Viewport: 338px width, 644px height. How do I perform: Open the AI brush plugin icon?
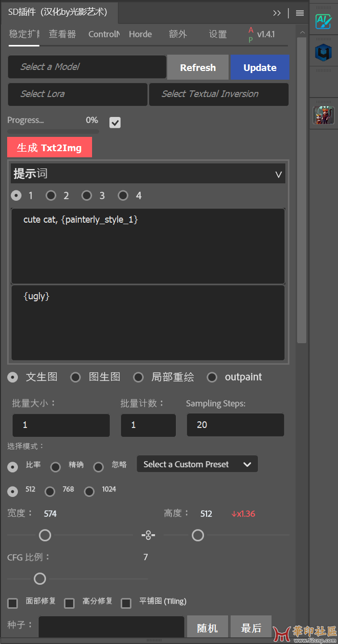(x=323, y=21)
